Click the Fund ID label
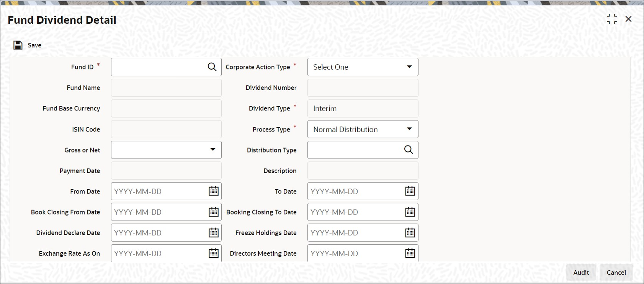Image resolution: width=644 pixels, height=284 pixels. [x=82, y=67]
